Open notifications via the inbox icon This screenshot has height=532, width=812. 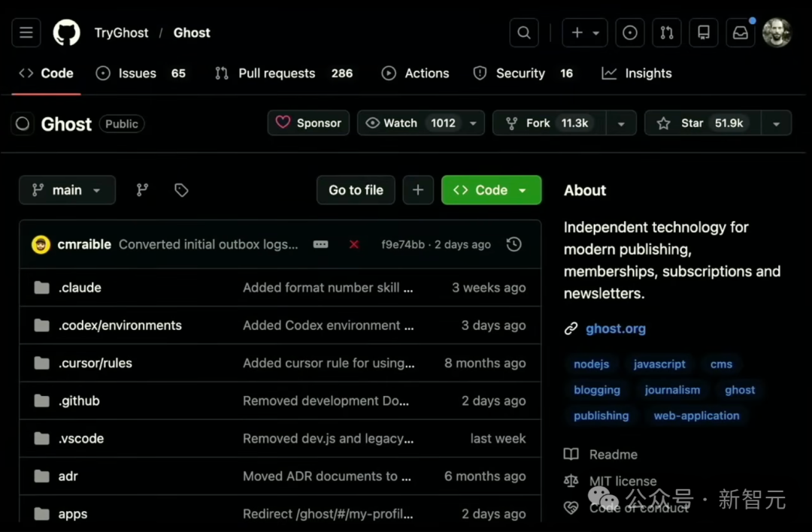pos(740,32)
